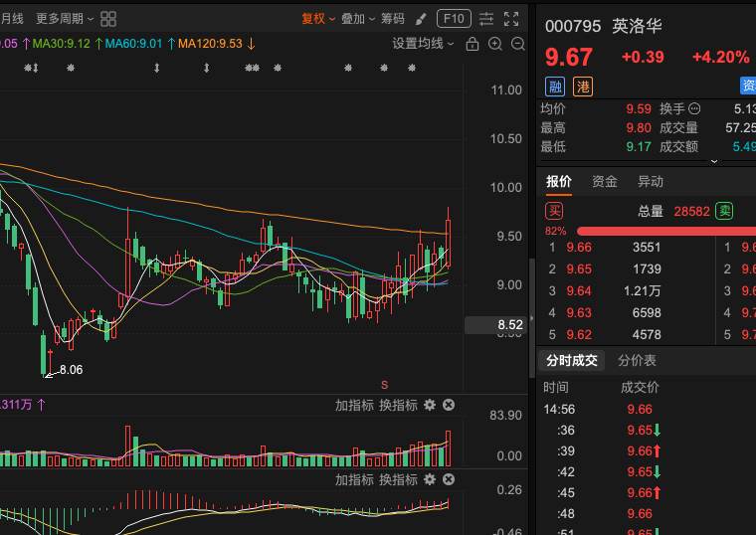Click the MA30:9.12 indicator label
Image resolution: width=756 pixels, height=535 pixels.
tap(62, 44)
